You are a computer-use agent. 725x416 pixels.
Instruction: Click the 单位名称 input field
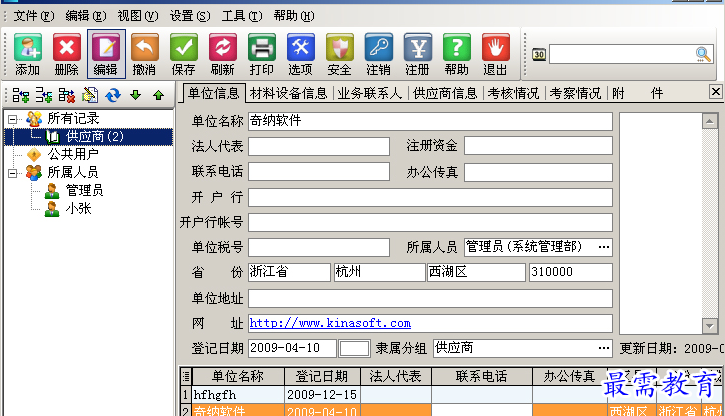coord(430,122)
